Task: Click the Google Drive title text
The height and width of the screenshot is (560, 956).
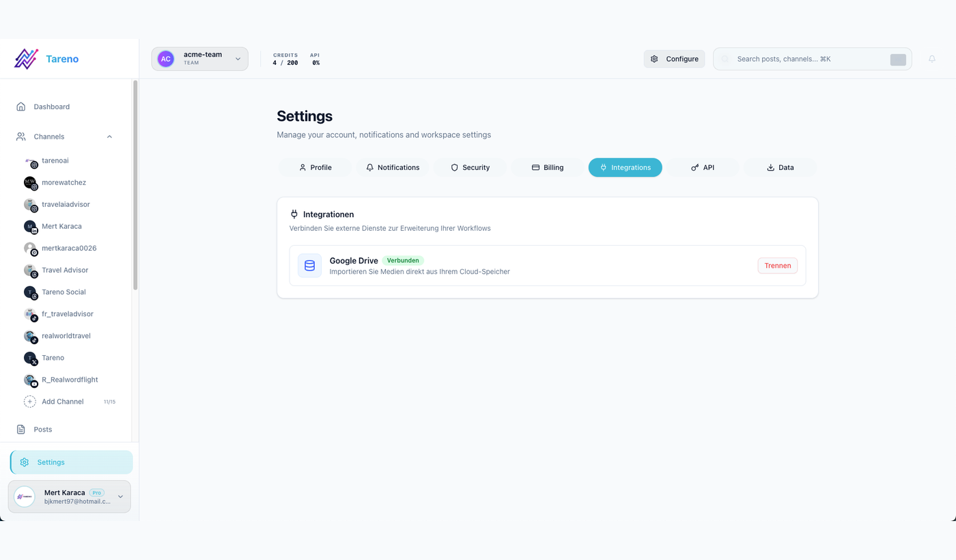Action: 354,260
